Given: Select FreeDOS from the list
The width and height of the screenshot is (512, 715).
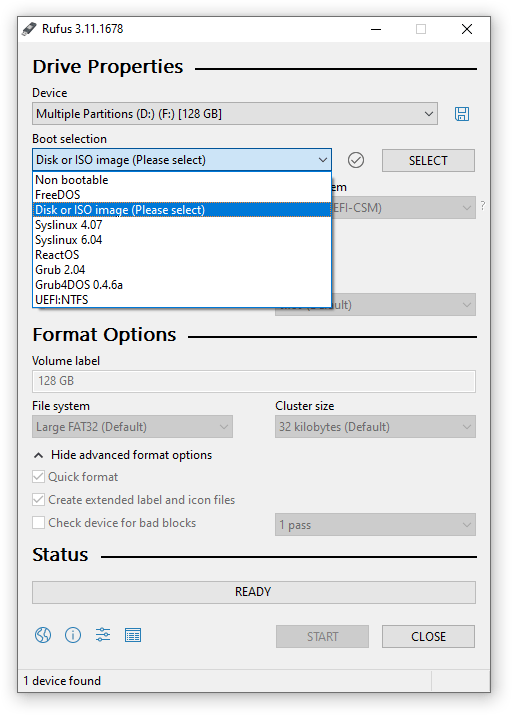Looking at the screenshot, I should tap(182, 195).
